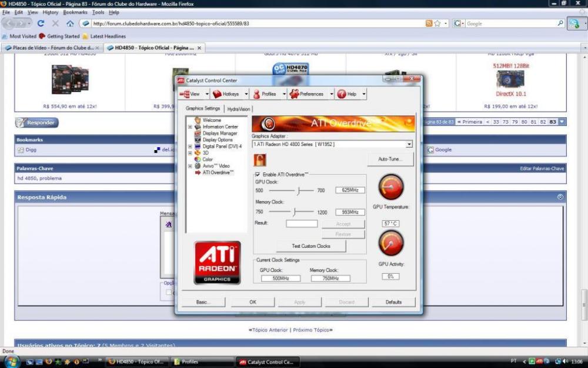Go to Firefox home page icon
Image resolution: width=588 pixels, height=368 pixels.
coord(70,24)
